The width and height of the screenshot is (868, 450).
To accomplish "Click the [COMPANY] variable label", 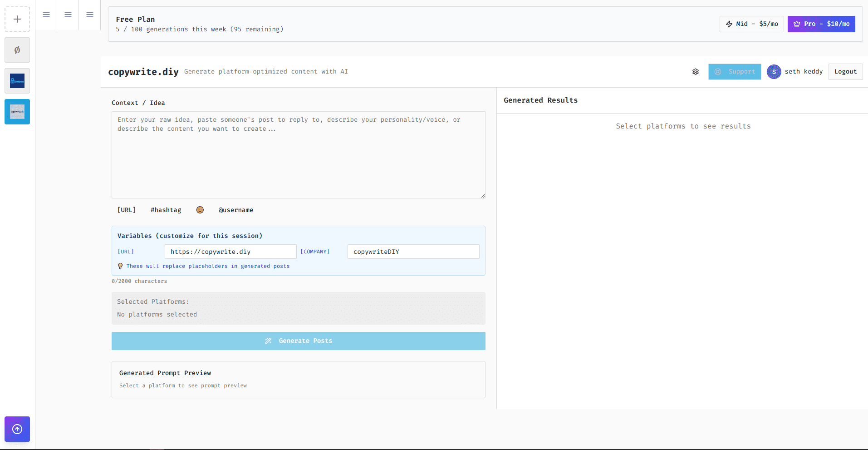I will pyautogui.click(x=315, y=252).
